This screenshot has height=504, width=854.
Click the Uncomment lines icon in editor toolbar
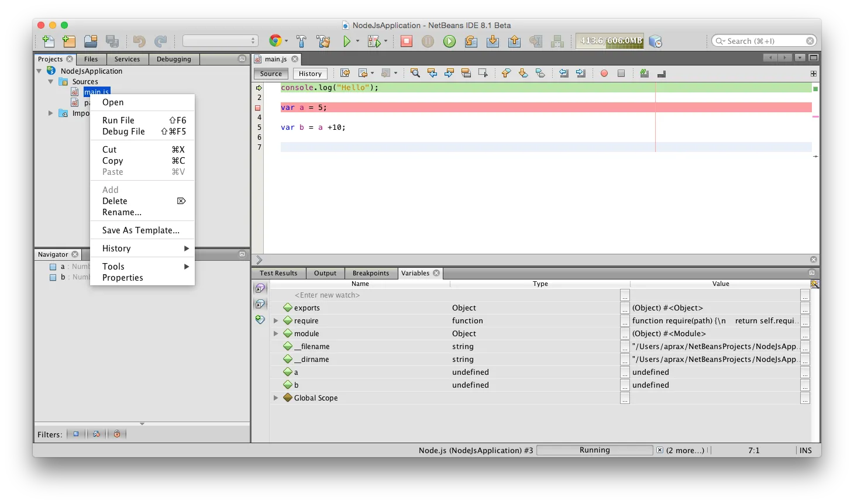pos(662,73)
